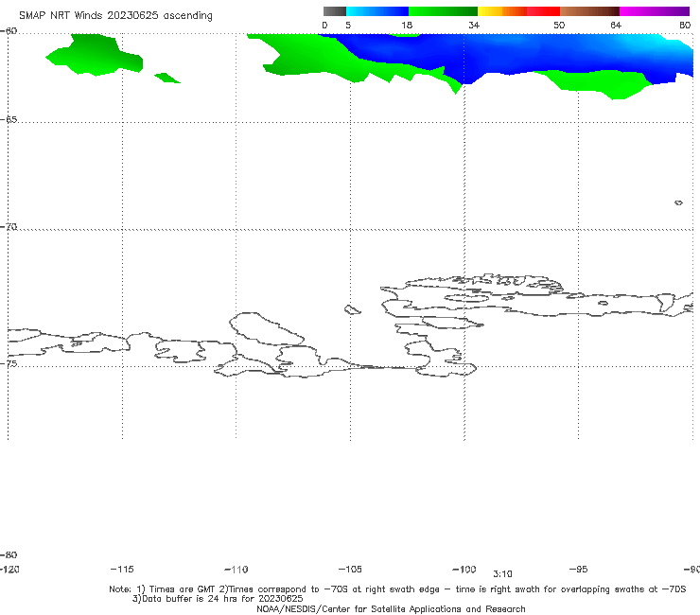Click the isolated green wind patch at top left
The height and width of the screenshot is (615, 700).
click(95, 55)
